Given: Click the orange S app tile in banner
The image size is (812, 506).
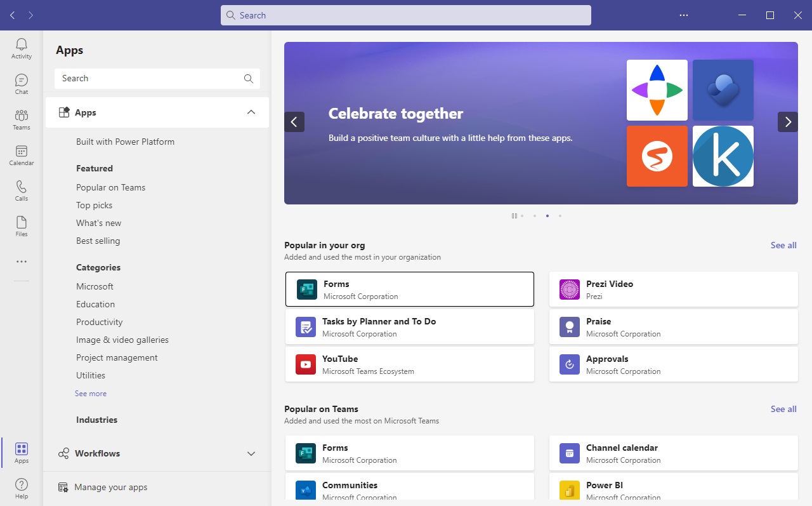Looking at the screenshot, I should (657, 156).
